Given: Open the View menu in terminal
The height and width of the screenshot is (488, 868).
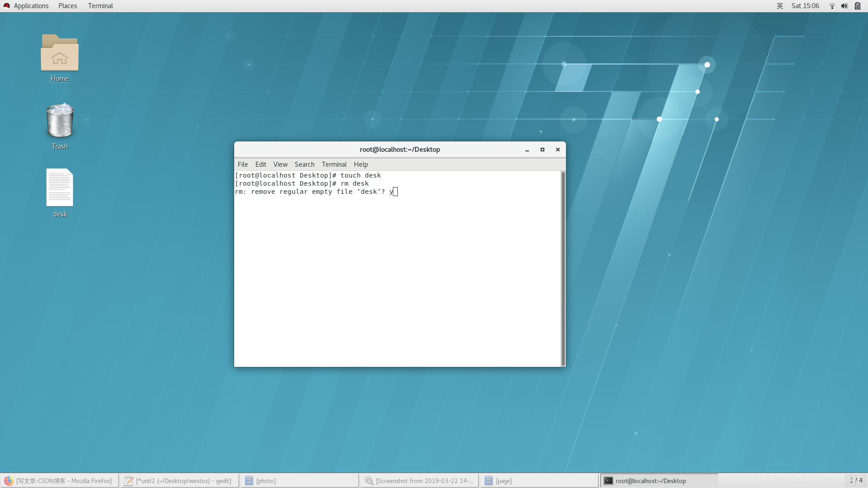Looking at the screenshot, I should coord(280,164).
